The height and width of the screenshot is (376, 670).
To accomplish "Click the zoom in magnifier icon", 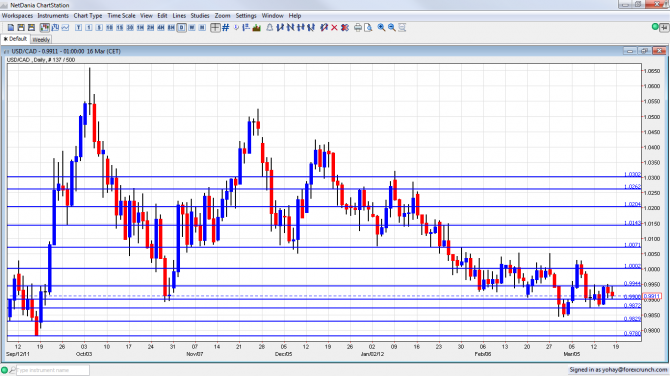I will pos(381,28).
